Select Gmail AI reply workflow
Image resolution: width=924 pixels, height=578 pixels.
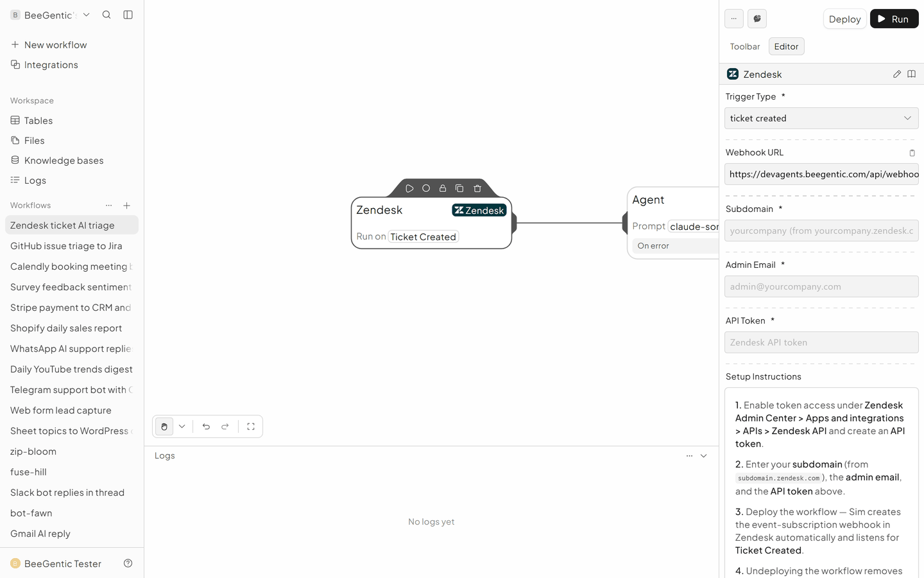tap(72, 534)
